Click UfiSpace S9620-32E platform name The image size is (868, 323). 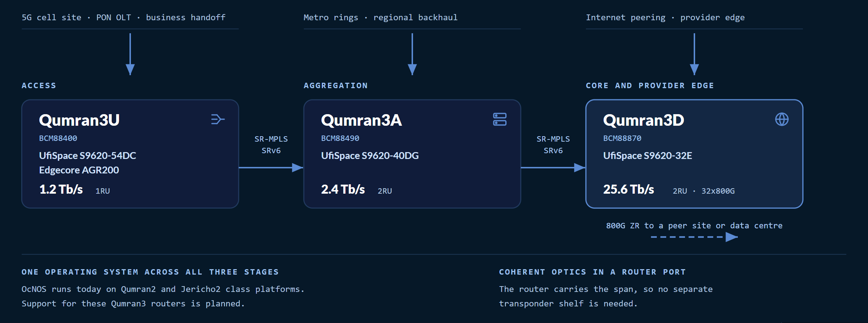pyautogui.click(x=647, y=156)
